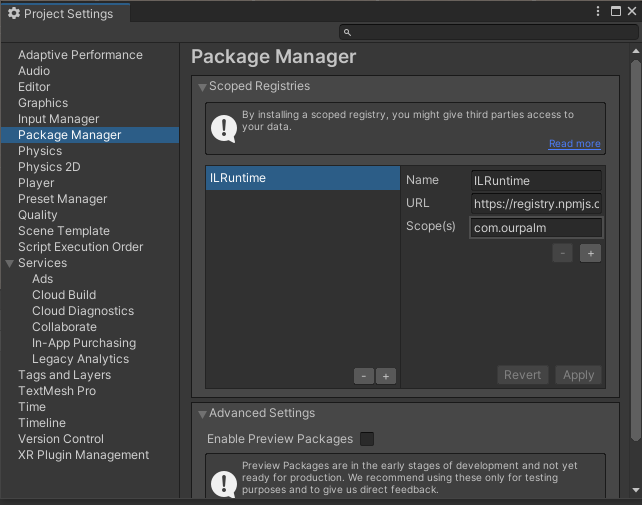Open the window options kebab menu
This screenshot has height=505, width=642.
598,11
